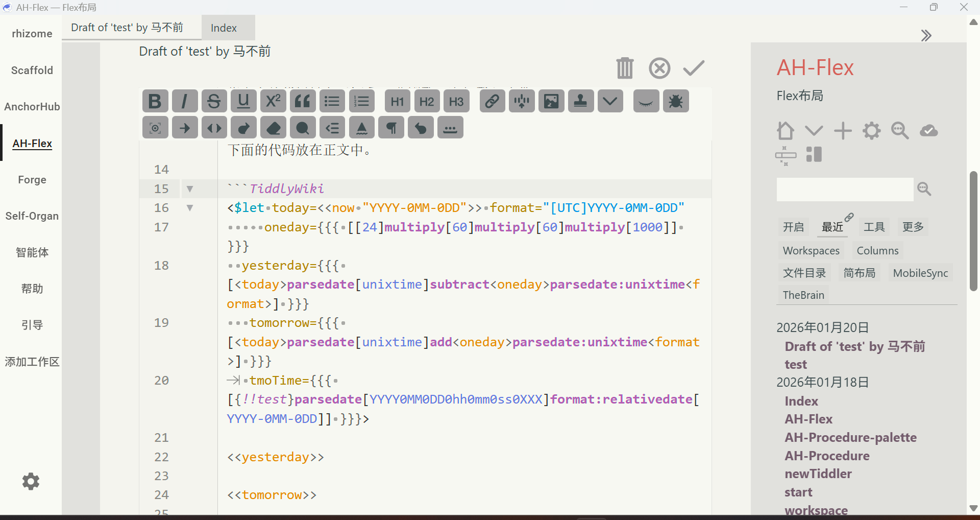The width and height of the screenshot is (980, 520).
Task: Collapse the code fold on line 16
Action: (x=190, y=208)
